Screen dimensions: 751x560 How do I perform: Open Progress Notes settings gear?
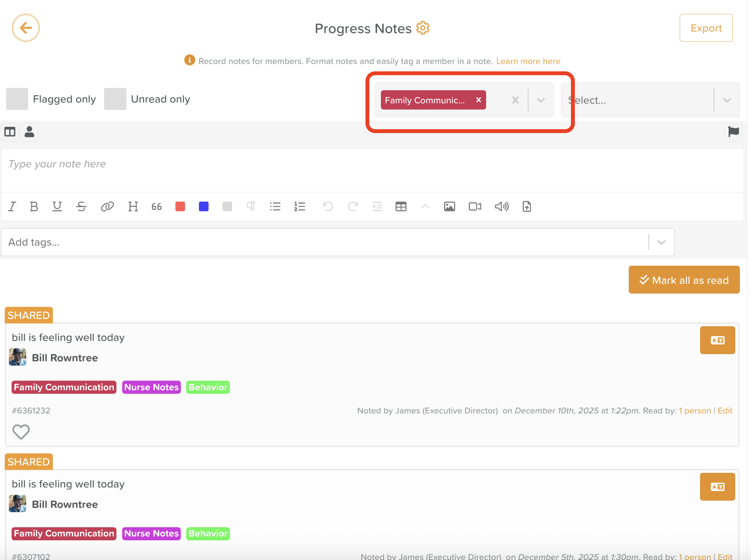pos(423,28)
